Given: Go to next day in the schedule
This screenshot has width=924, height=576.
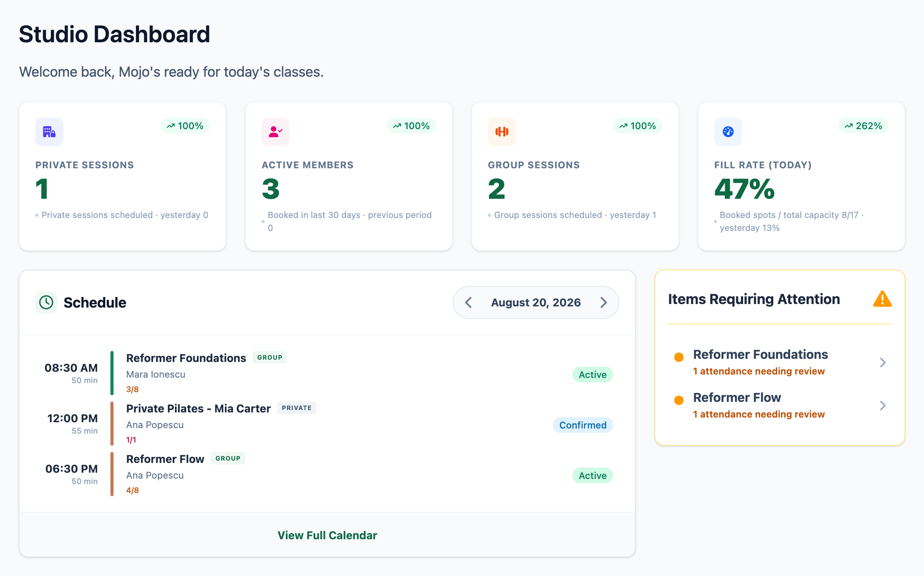Looking at the screenshot, I should pyautogui.click(x=603, y=302).
